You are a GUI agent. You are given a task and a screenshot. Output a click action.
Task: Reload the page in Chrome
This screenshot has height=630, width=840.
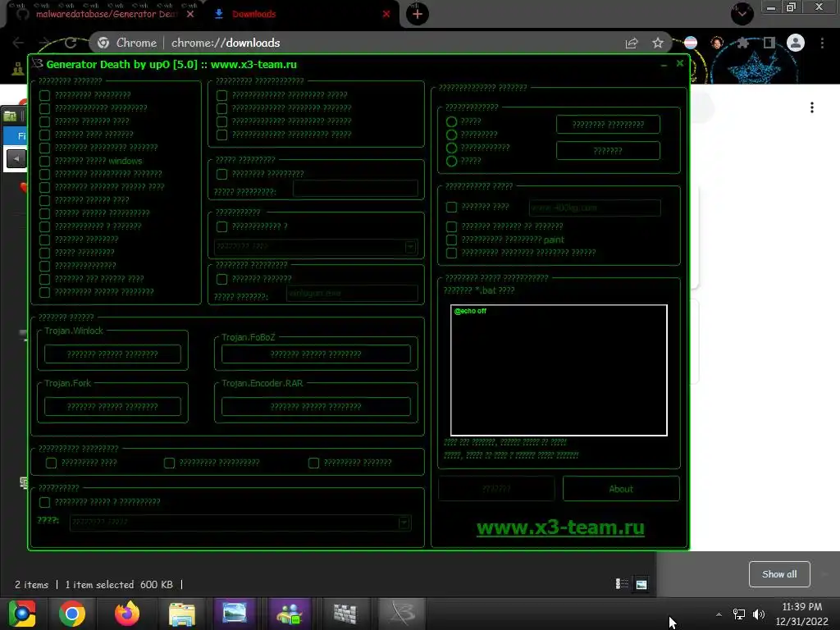click(x=71, y=43)
